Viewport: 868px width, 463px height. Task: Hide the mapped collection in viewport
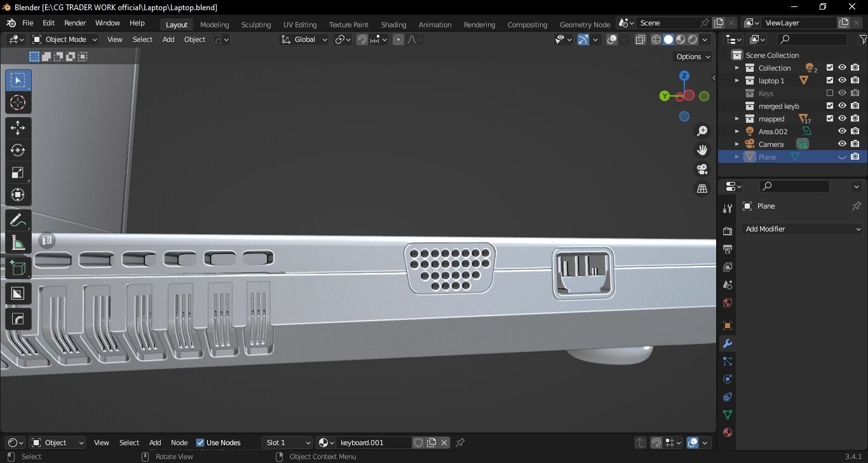pos(843,119)
